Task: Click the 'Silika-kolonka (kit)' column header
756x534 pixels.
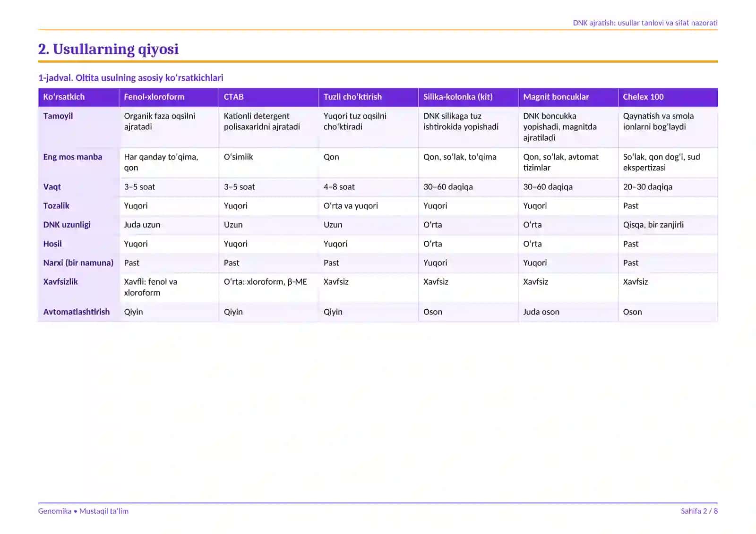Action: tap(458, 97)
